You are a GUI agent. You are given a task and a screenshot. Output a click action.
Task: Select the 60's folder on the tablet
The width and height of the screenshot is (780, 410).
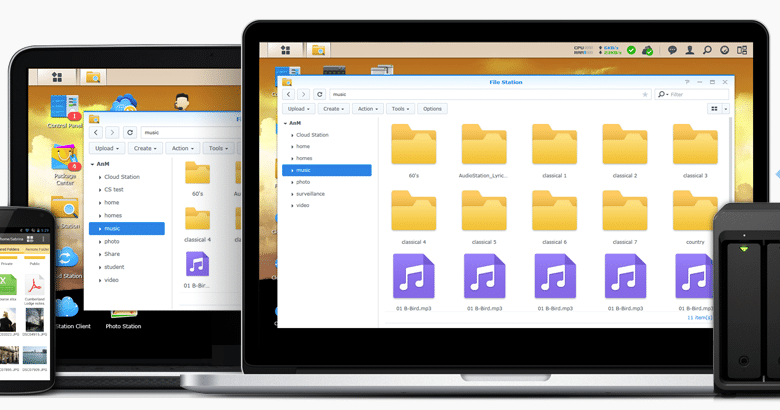click(197, 179)
